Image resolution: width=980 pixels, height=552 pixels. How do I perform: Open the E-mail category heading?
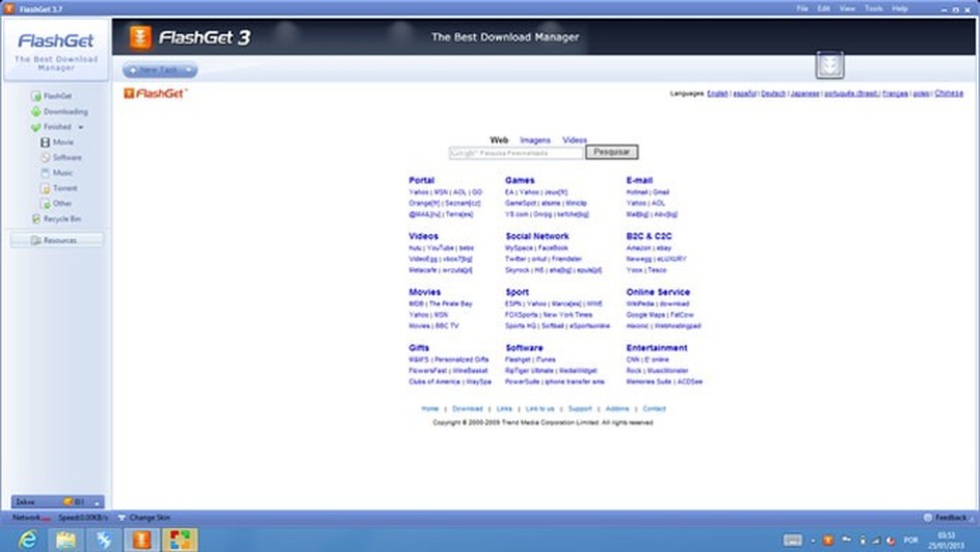tap(639, 180)
